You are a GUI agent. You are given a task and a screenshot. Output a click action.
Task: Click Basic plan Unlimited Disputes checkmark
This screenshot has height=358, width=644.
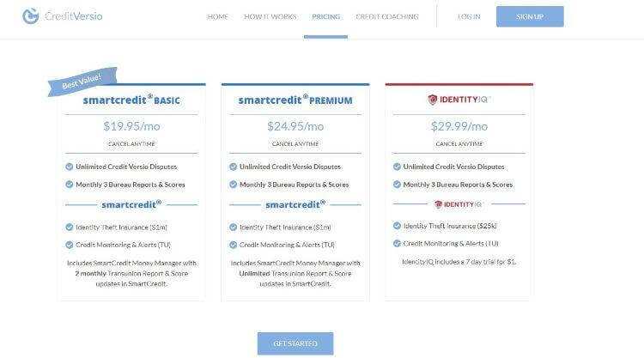[68, 167]
